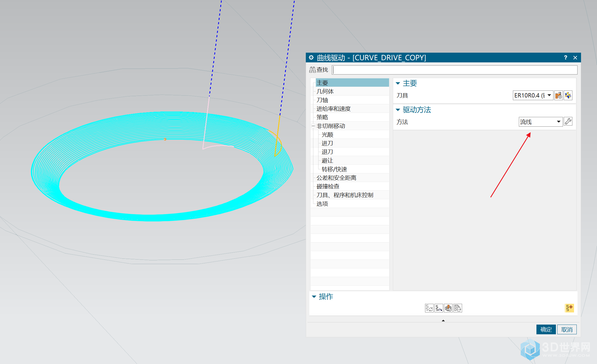The image size is (597, 364).
Task: Click the Replay tool path icon
Action: [x=439, y=308]
